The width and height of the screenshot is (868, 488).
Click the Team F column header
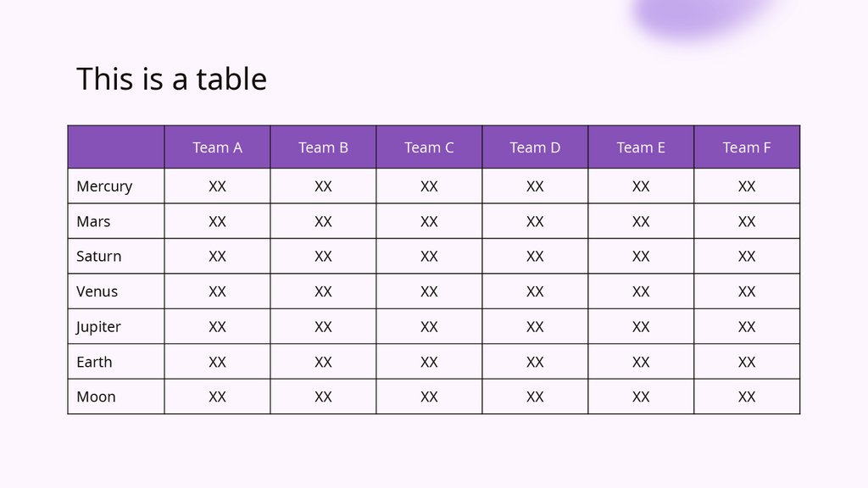pos(747,147)
